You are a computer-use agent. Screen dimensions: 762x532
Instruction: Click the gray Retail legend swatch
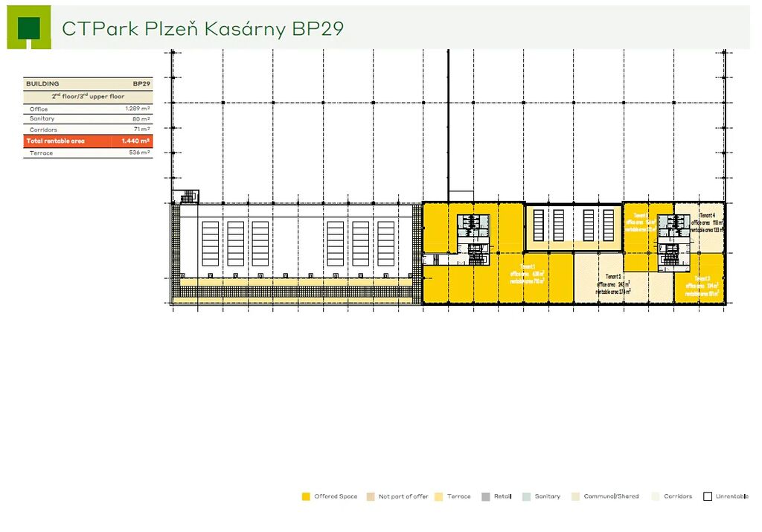(485, 496)
